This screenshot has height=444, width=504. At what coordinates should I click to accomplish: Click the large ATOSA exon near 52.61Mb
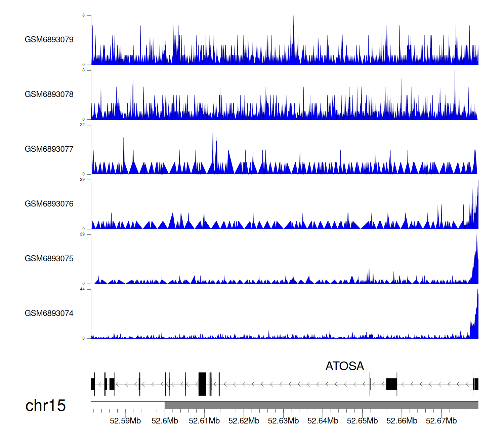[x=202, y=384]
